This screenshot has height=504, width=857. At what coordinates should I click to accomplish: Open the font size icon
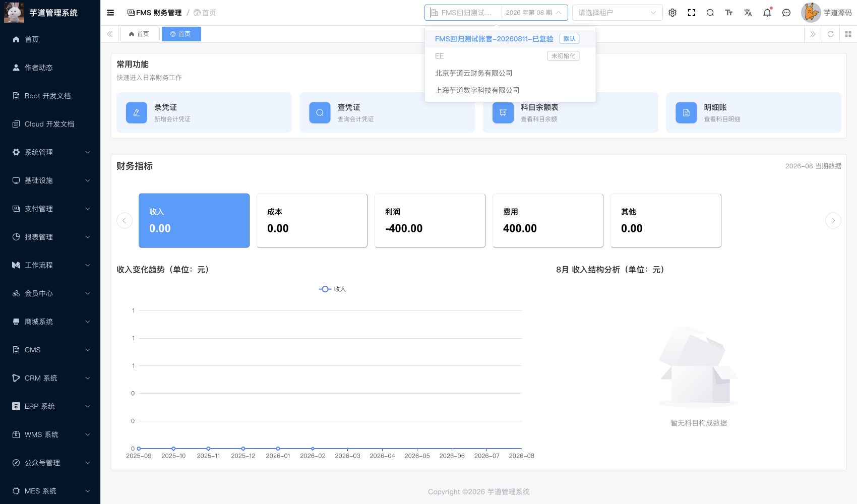pos(729,13)
